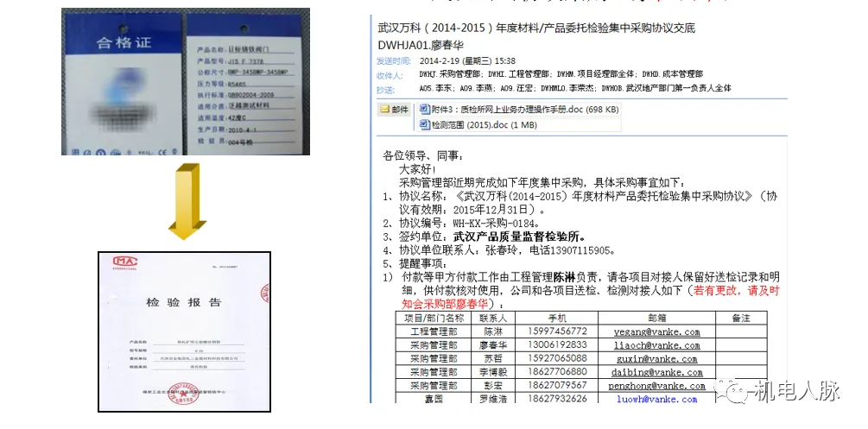Click email link yegang@vanke.com
This screenshot has width=868, height=429.
pyautogui.click(x=658, y=331)
